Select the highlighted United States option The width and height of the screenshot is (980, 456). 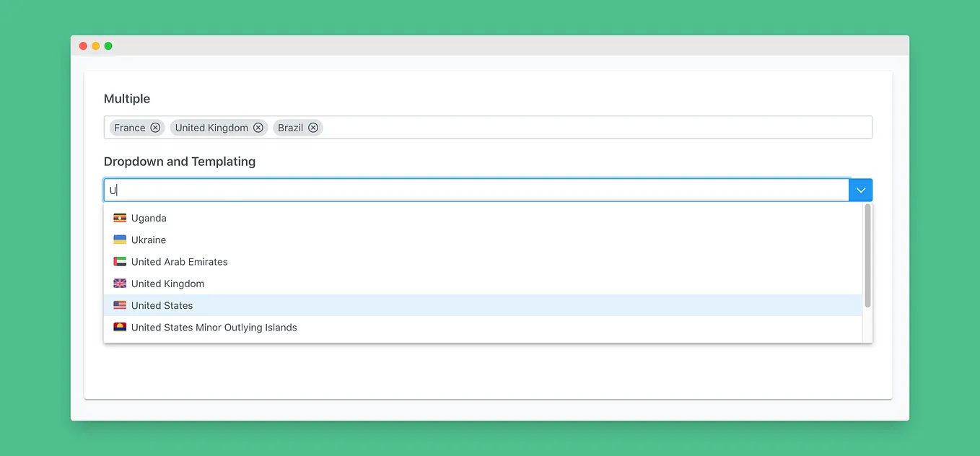162,304
